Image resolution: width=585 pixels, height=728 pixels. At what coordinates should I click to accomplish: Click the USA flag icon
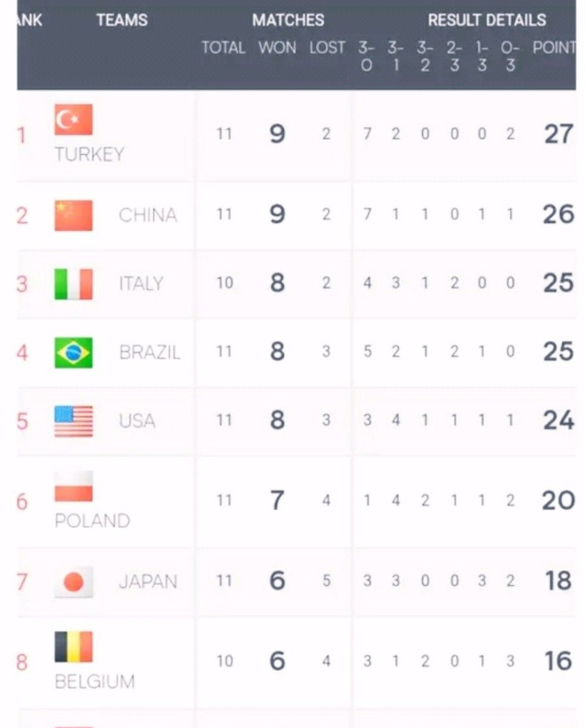coord(73,421)
